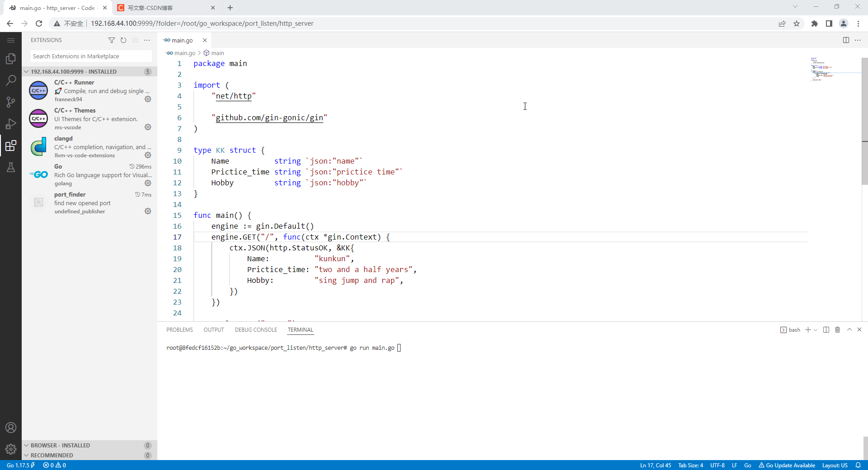Expand the RECOMMENDED extensions section

[90, 455]
